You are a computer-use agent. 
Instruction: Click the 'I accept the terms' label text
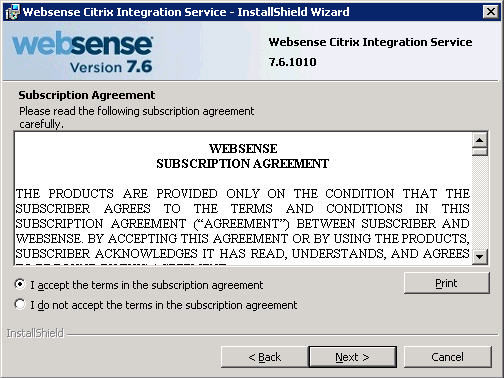coord(147,285)
